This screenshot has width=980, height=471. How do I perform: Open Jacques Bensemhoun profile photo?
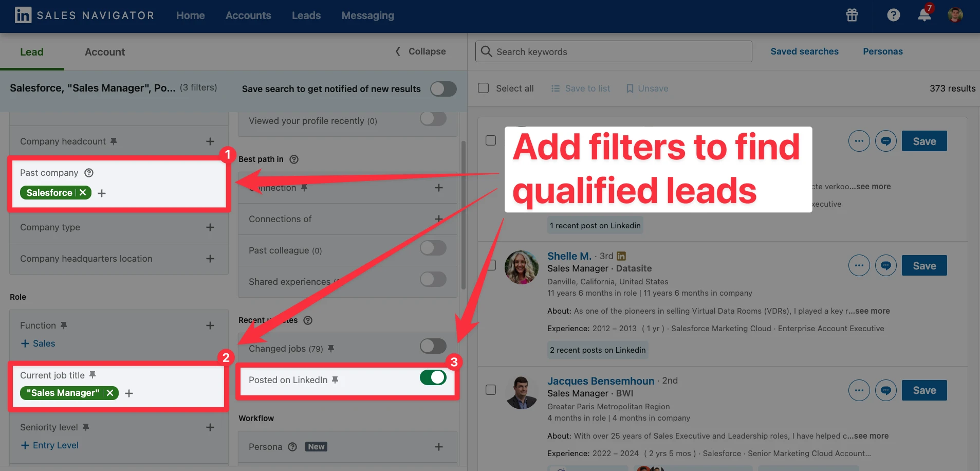click(522, 392)
